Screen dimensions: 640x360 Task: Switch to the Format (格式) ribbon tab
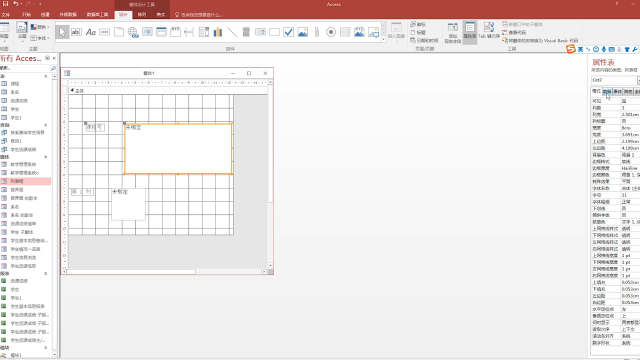click(160, 14)
